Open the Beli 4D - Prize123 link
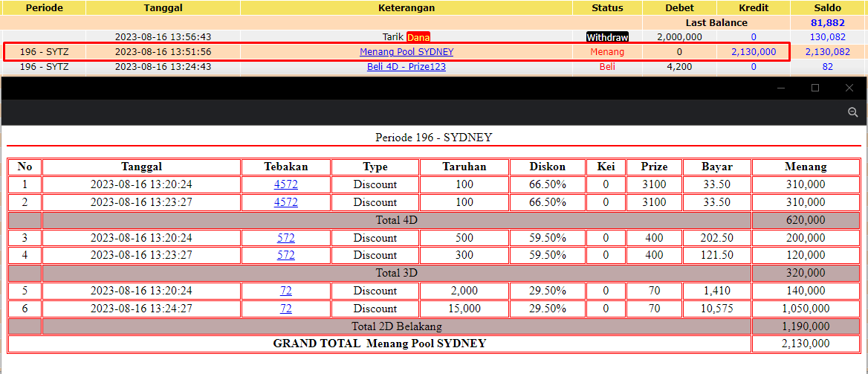 (x=407, y=67)
